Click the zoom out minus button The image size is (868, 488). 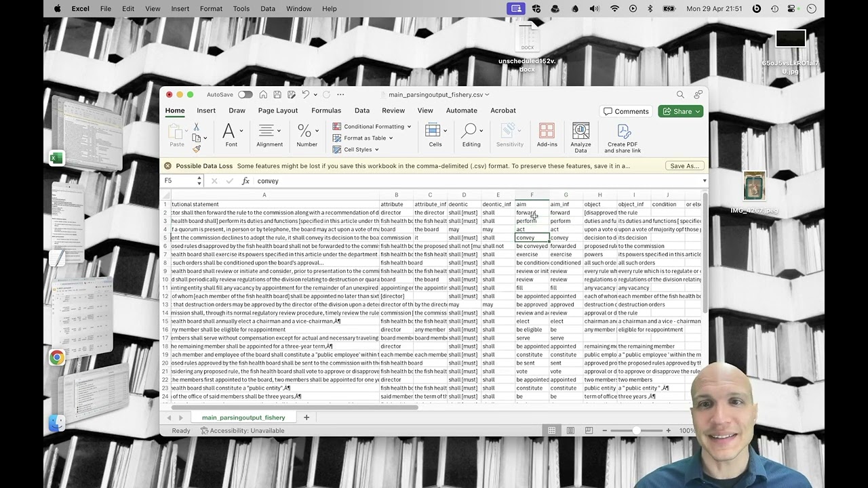(x=604, y=430)
